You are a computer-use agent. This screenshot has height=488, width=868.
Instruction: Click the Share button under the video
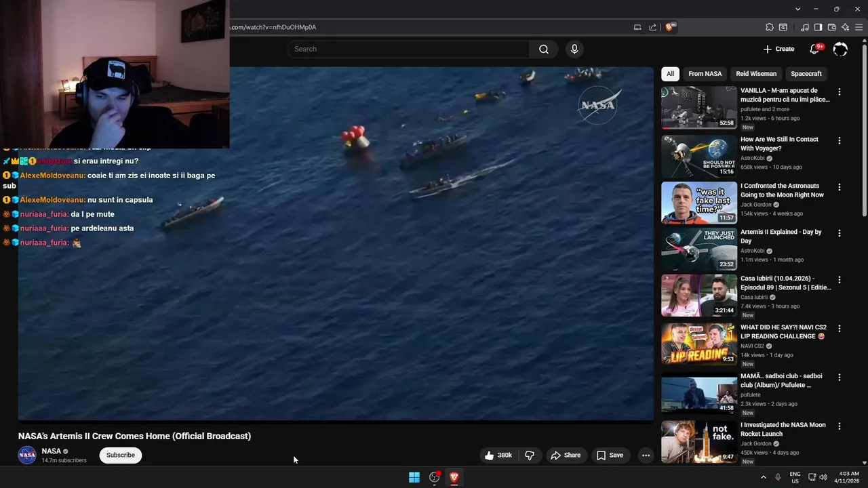pos(566,455)
